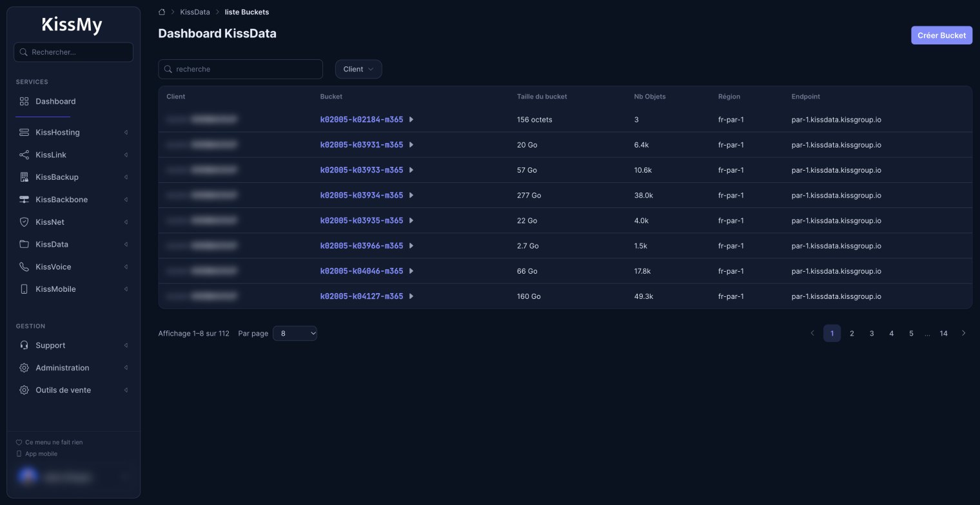Screen dimensions: 980x505
Task: Click the KissBackup building icon
Action: 24,176
